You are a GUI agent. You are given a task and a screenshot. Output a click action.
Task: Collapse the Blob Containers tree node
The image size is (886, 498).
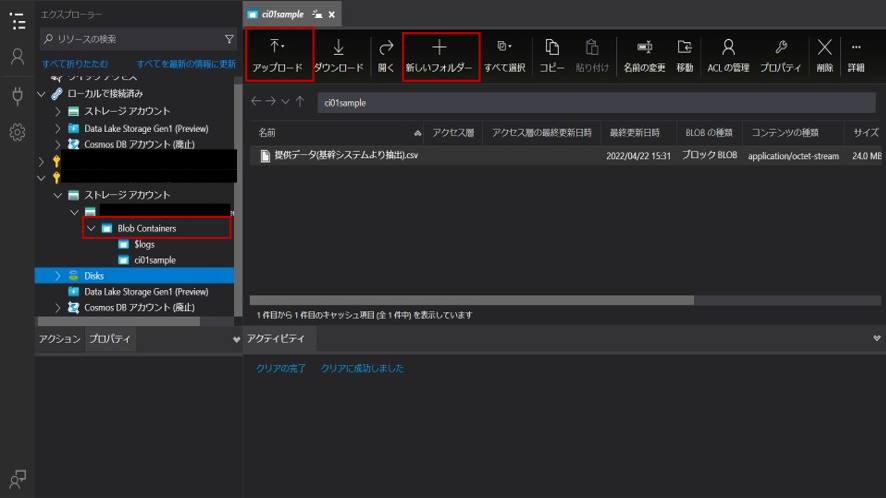click(91, 229)
